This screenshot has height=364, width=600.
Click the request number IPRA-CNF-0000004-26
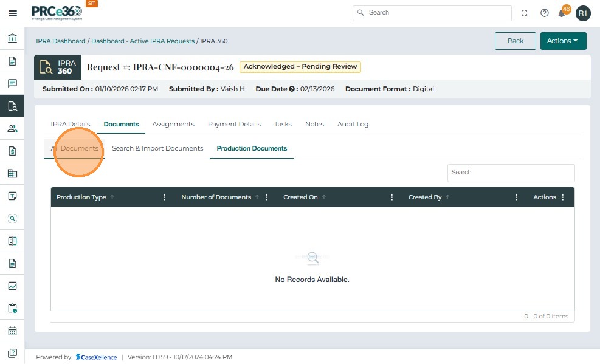tap(183, 67)
